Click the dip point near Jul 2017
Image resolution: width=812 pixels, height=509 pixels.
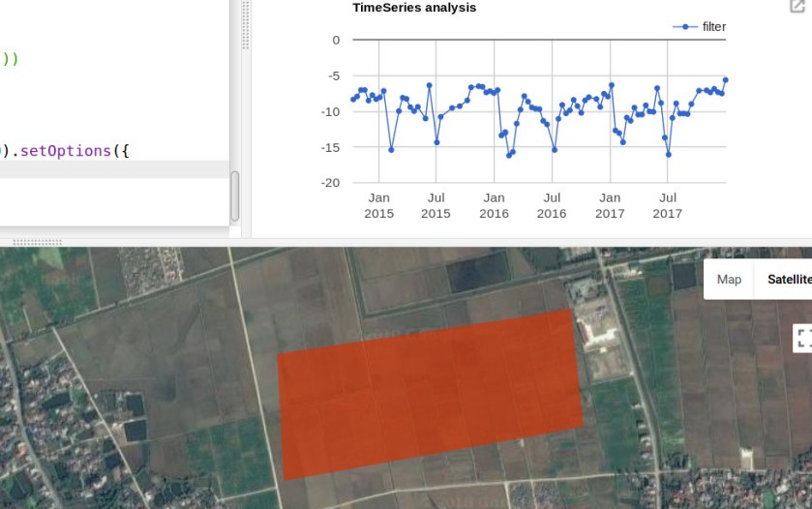point(668,155)
